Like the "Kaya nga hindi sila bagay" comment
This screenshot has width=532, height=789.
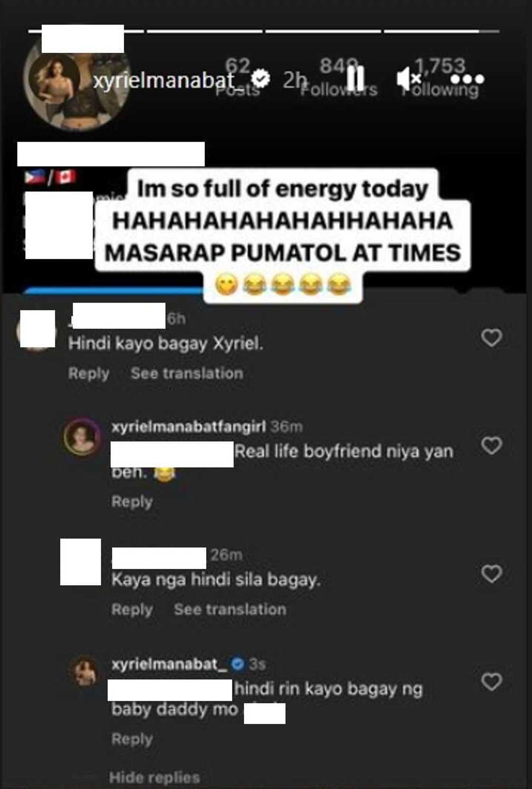pyautogui.click(x=492, y=574)
